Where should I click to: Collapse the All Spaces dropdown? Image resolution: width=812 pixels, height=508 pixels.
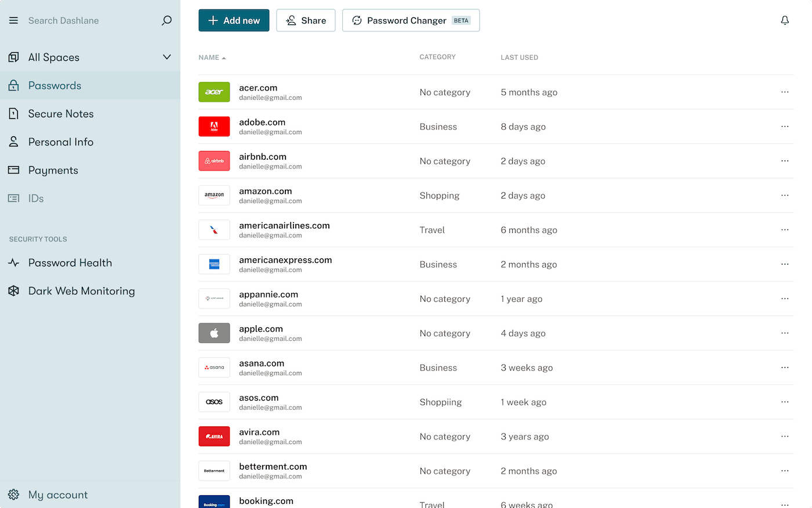click(x=166, y=57)
